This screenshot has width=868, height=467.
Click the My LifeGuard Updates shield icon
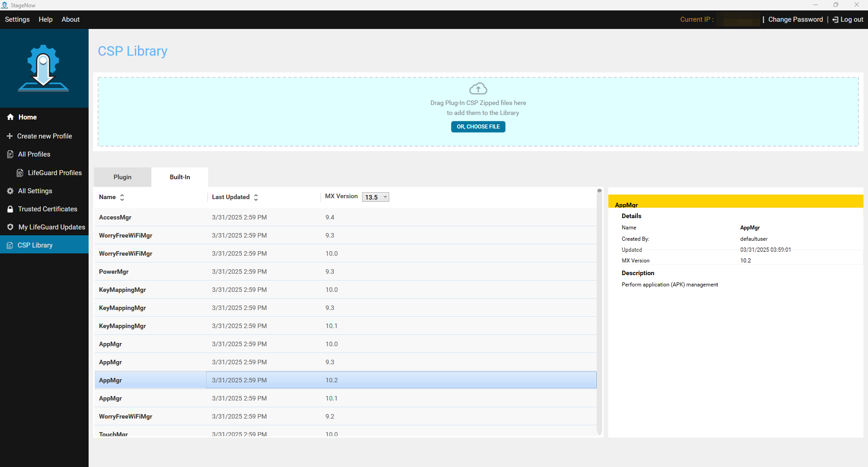coord(10,227)
